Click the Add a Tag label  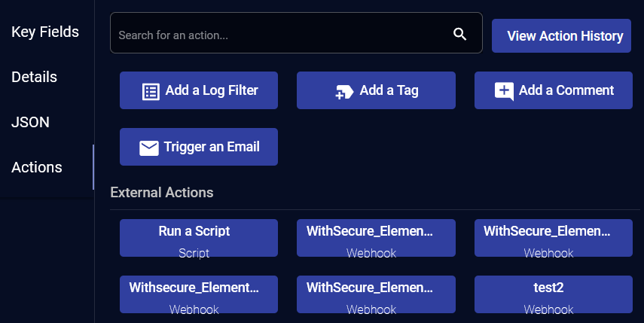pyautogui.click(x=389, y=90)
